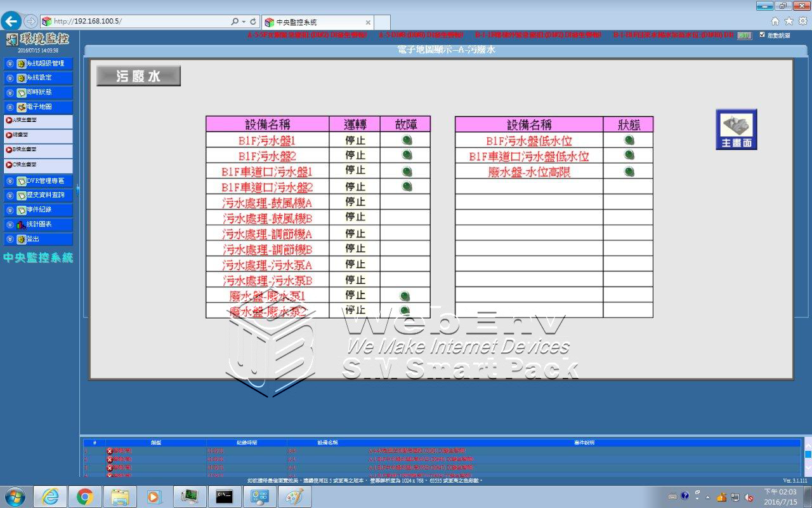The height and width of the screenshot is (508, 812).
Task: Click status indicator for B1F車道口污水盤低水位
Action: [629, 155]
